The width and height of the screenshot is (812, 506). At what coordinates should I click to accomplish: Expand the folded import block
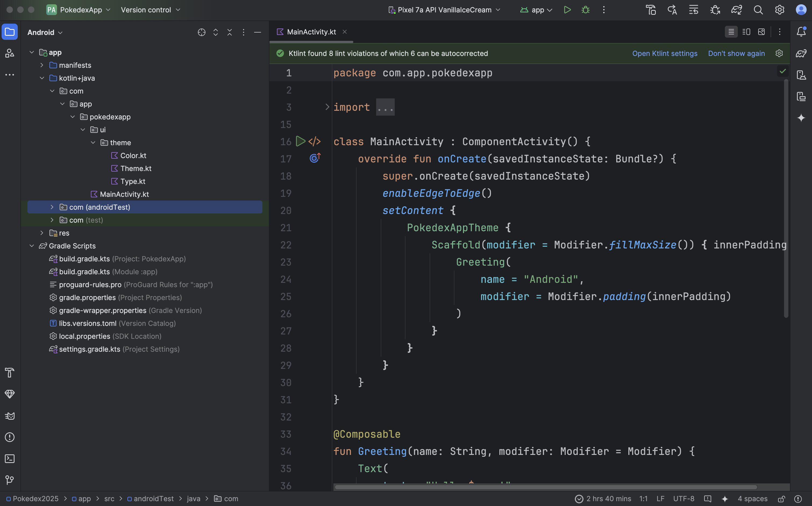327,107
